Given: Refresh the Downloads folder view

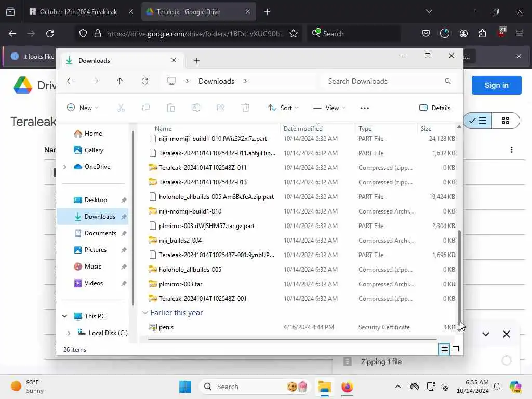Looking at the screenshot, I should pos(145,81).
